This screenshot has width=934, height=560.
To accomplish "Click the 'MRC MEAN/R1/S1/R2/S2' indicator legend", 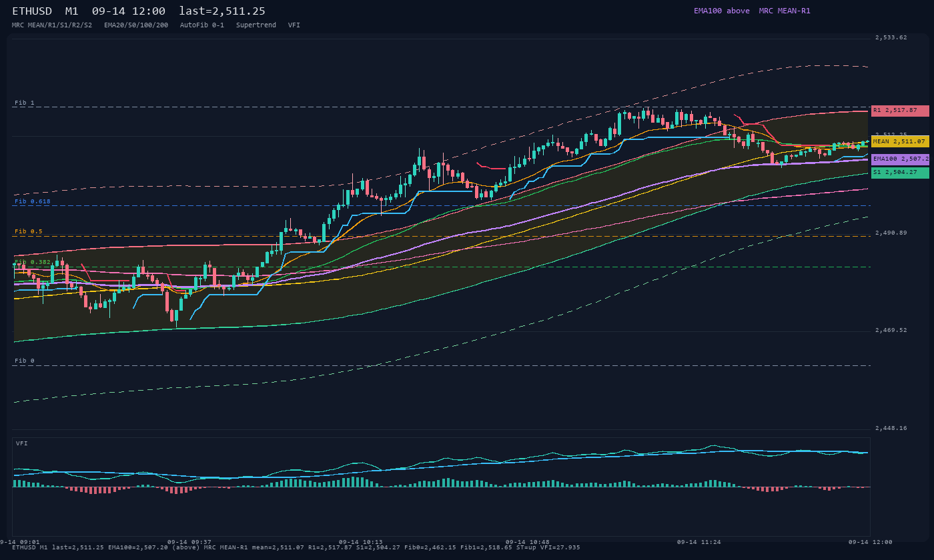I will click(52, 25).
